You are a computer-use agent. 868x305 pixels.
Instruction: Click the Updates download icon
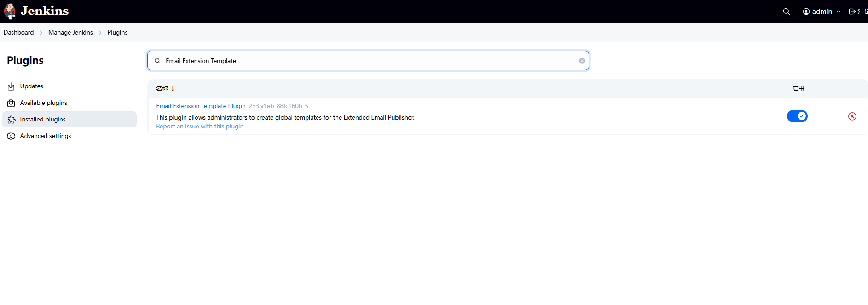[11, 86]
